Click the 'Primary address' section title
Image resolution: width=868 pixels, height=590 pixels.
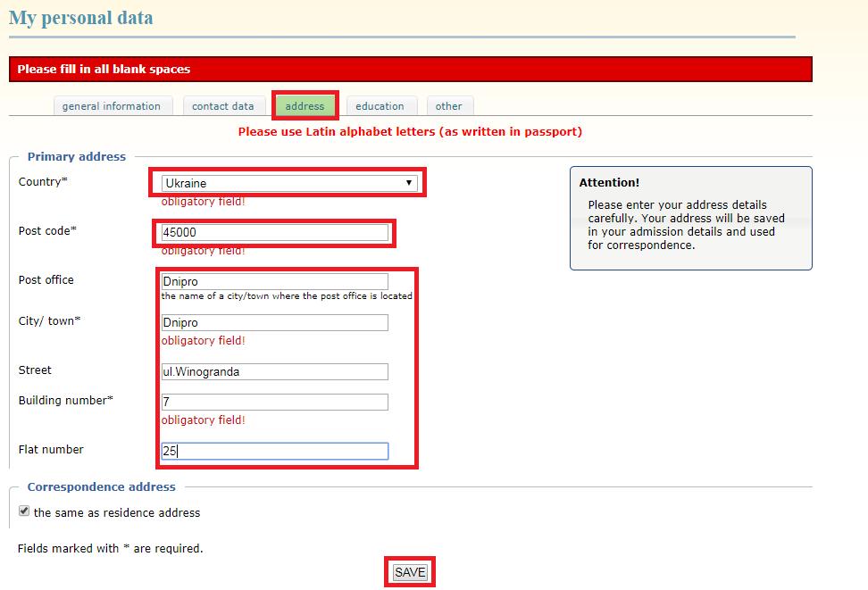click(x=77, y=156)
